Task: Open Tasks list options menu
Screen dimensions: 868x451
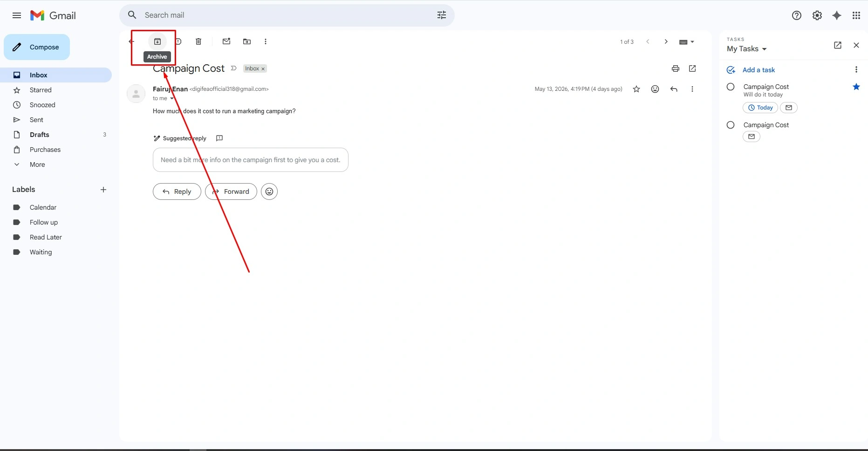Action: 856,69
